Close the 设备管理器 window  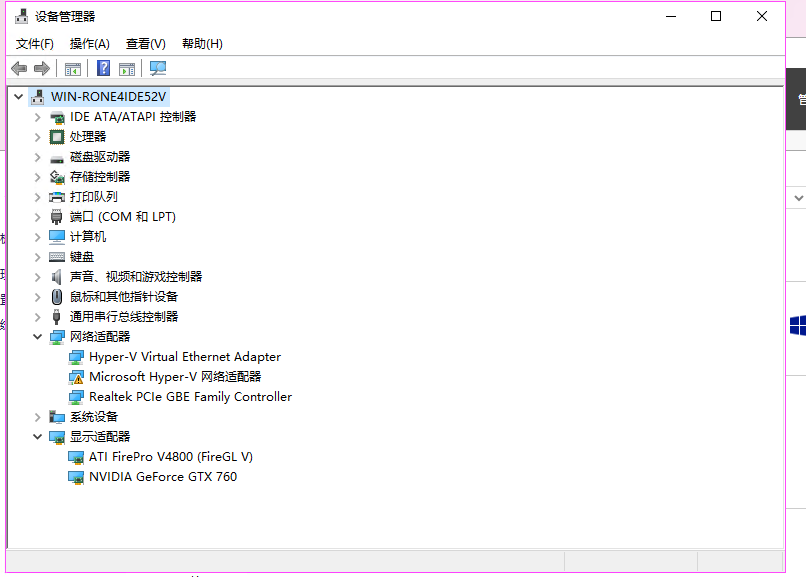762,16
